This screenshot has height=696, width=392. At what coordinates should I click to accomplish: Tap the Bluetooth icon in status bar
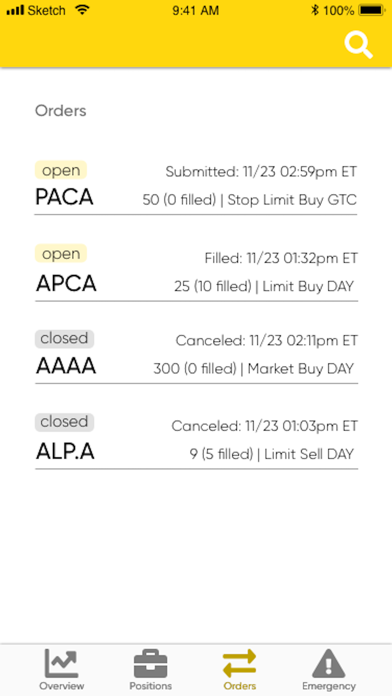click(315, 10)
